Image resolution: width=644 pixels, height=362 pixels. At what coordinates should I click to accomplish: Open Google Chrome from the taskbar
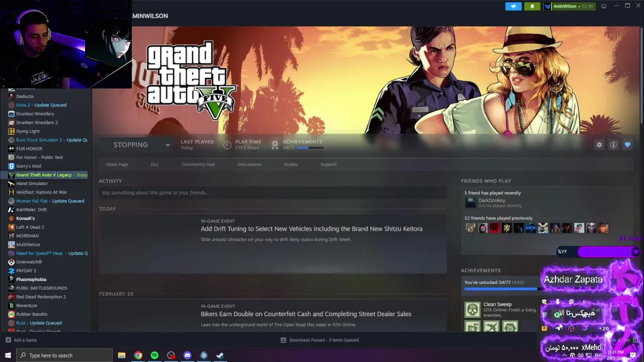click(138, 355)
